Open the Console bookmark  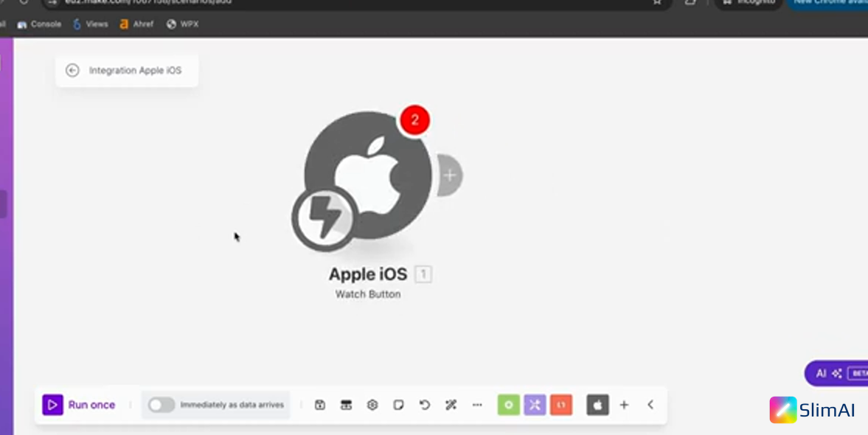(39, 24)
